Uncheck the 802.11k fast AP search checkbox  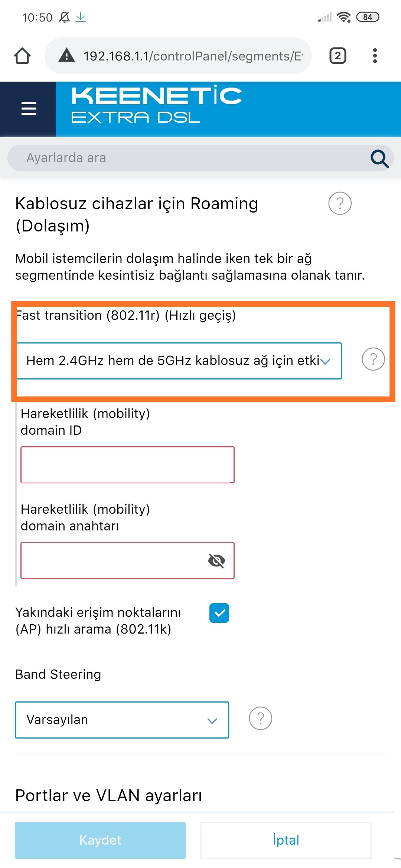[219, 613]
